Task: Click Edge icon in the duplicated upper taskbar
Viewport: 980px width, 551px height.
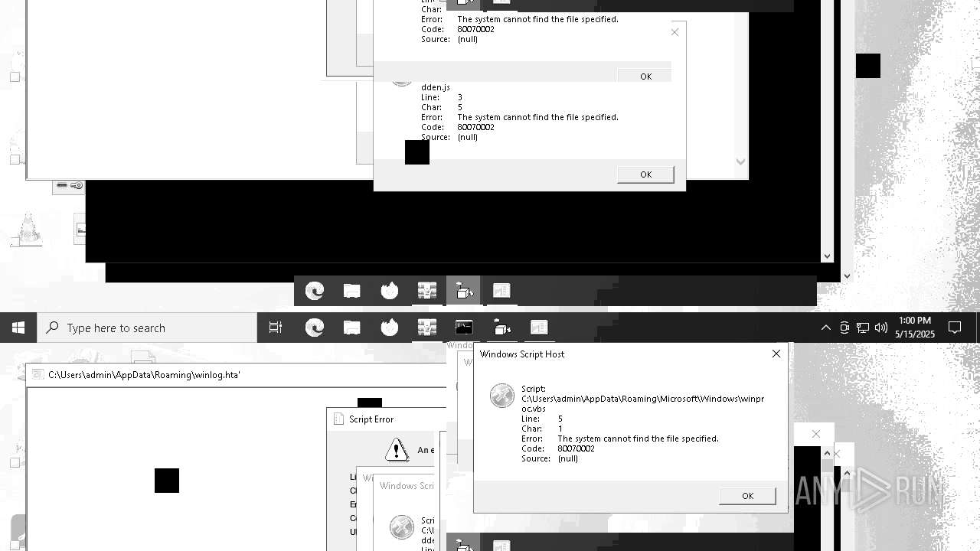Action: [315, 291]
